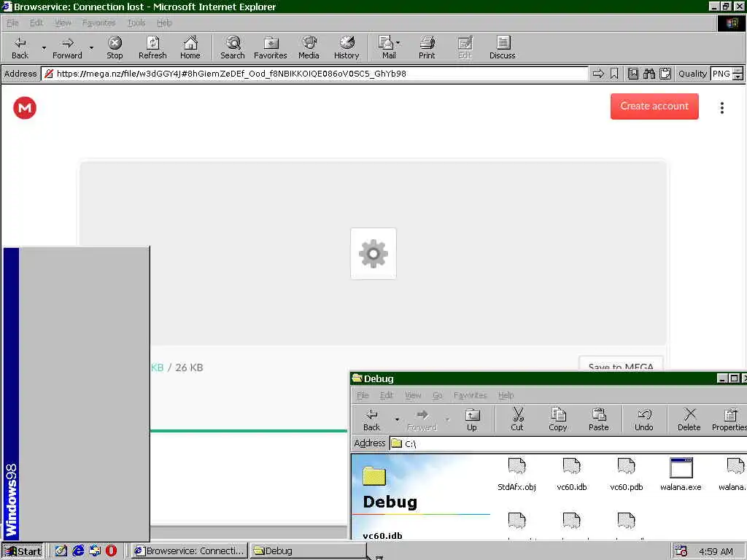Open the View menu in Internet Explorer

point(63,23)
